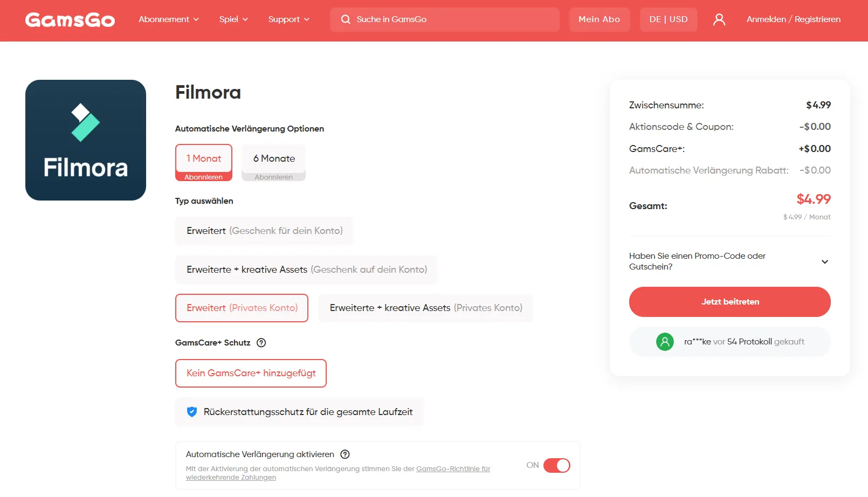Screen dimensions: 868x497
Task: Click the blue shield refund icon
Action: pyautogui.click(x=191, y=412)
